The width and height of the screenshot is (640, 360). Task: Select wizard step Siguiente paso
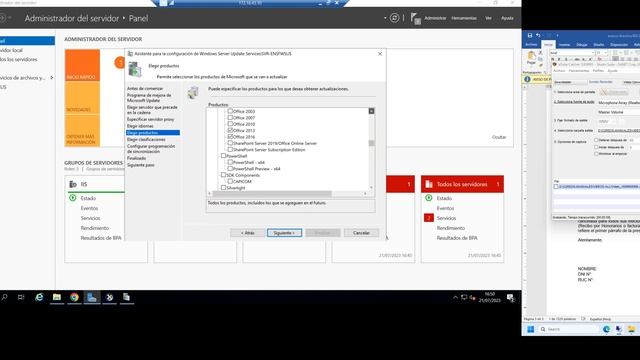click(x=140, y=165)
